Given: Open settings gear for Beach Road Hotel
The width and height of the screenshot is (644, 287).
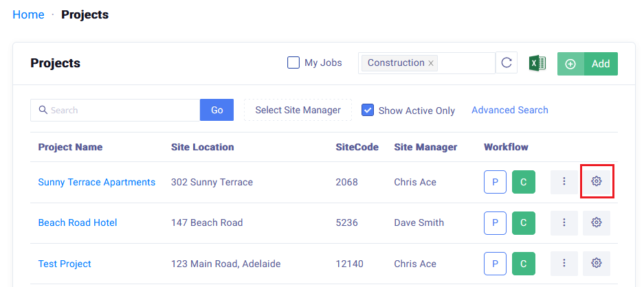Looking at the screenshot, I should (x=597, y=222).
